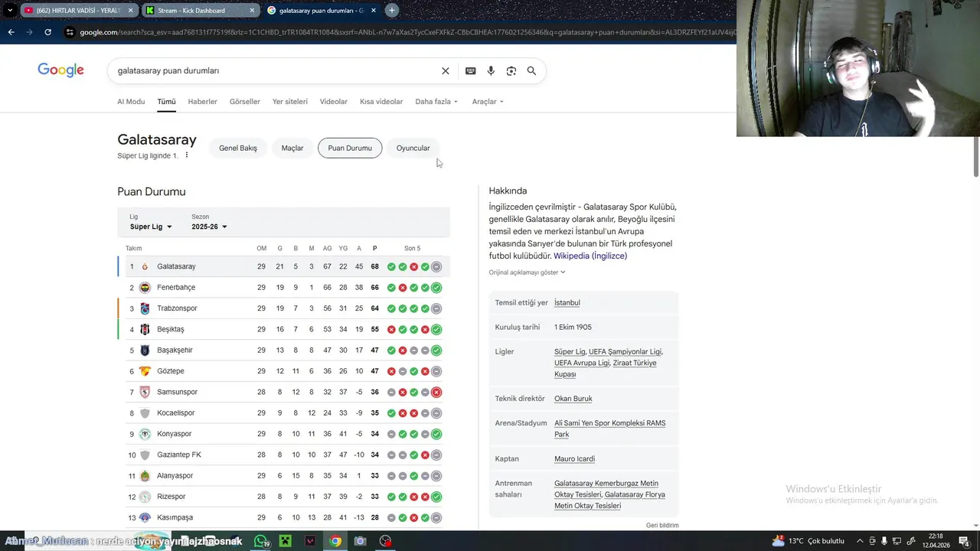Click the Fenerbahçe team logo
The width and height of the screenshot is (980, 551).
click(x=145, y=288)
